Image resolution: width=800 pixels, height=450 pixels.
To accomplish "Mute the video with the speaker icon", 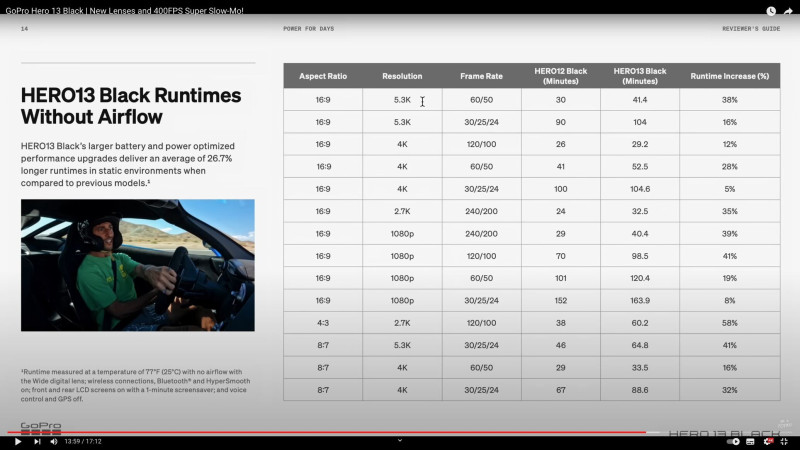I will tap(54, 441).
